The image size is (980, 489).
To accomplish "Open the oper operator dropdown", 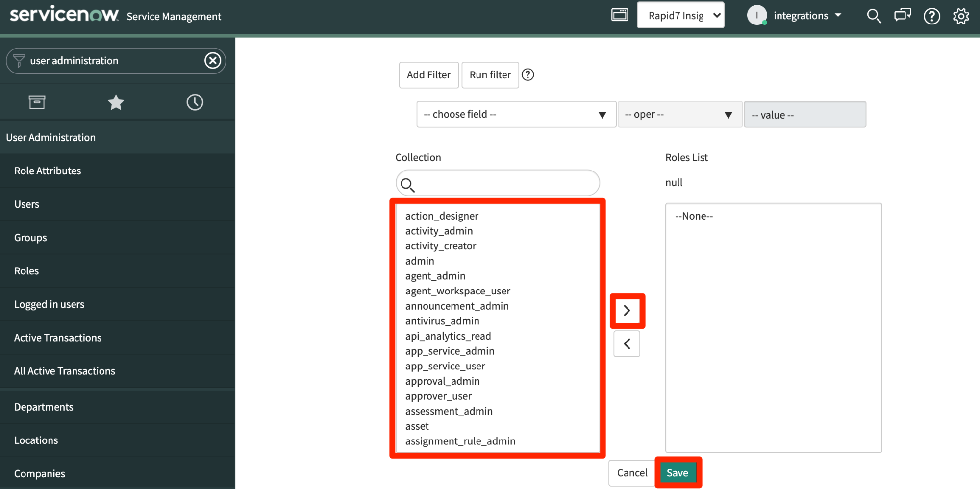I will tap(679, 114).
